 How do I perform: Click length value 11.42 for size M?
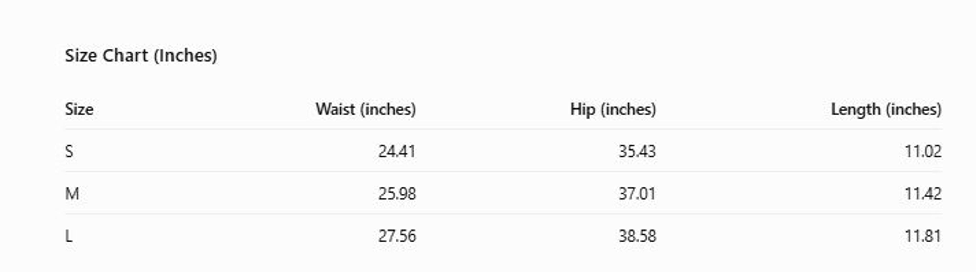point(923,194)
